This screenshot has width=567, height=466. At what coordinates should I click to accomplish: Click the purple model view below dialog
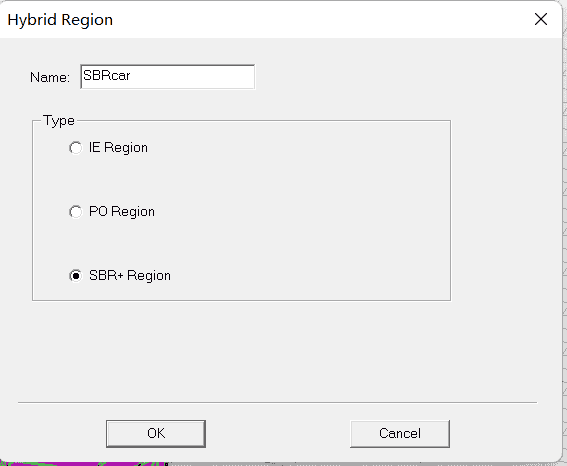pyautogui.click(x=81, y=463)
